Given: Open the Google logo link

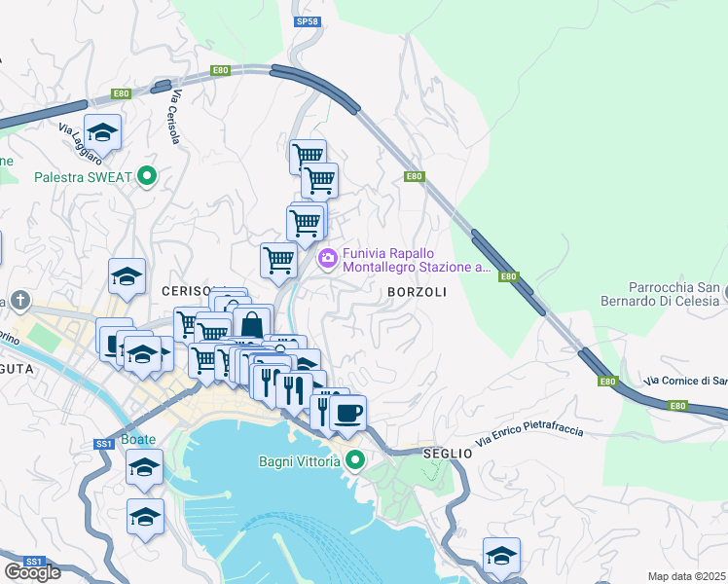Looking at the screenshot, I should [x=32, y=572].
